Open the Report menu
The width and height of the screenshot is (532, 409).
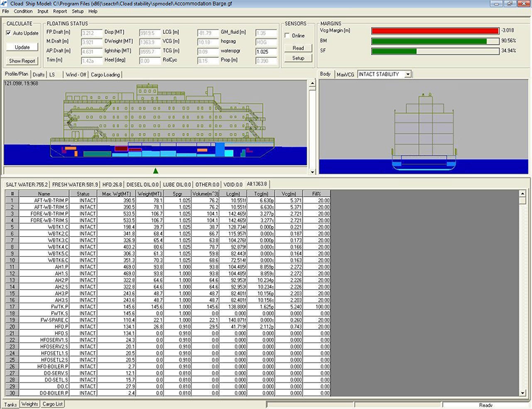click(x=60, y=11)
